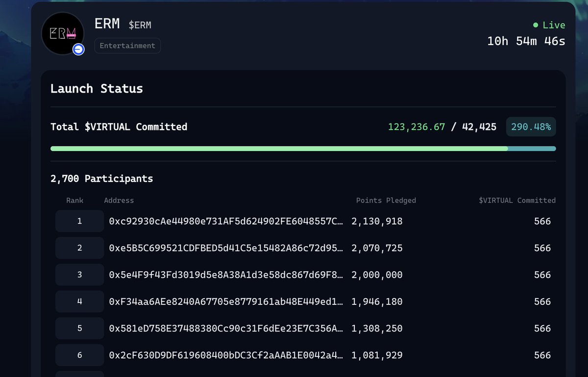This screenshot has height=377, width=588.
Task: Click 566 committed in rank 2 row
Action: (x=542, y=249)
